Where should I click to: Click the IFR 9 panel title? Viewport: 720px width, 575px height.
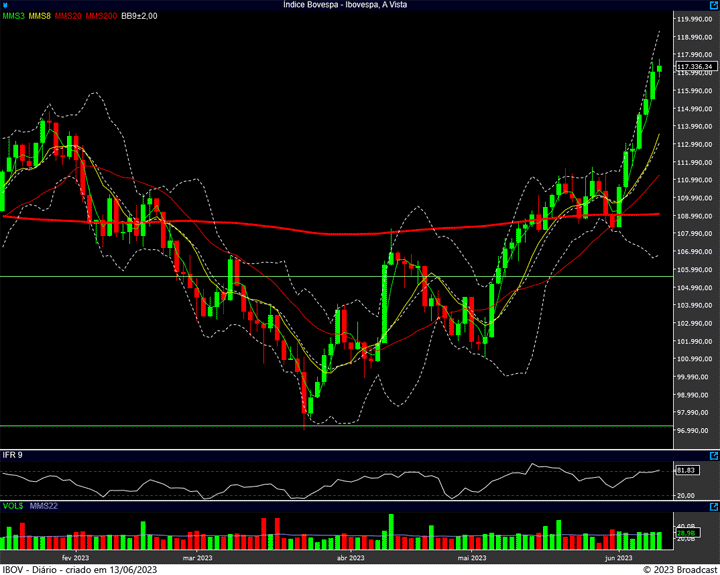12,455
